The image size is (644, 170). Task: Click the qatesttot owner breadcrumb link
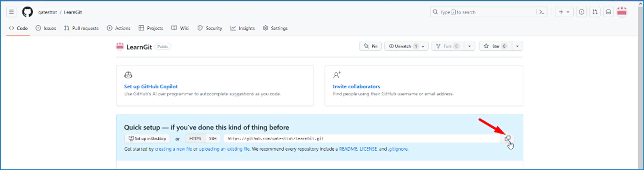[x=47, y=12]
